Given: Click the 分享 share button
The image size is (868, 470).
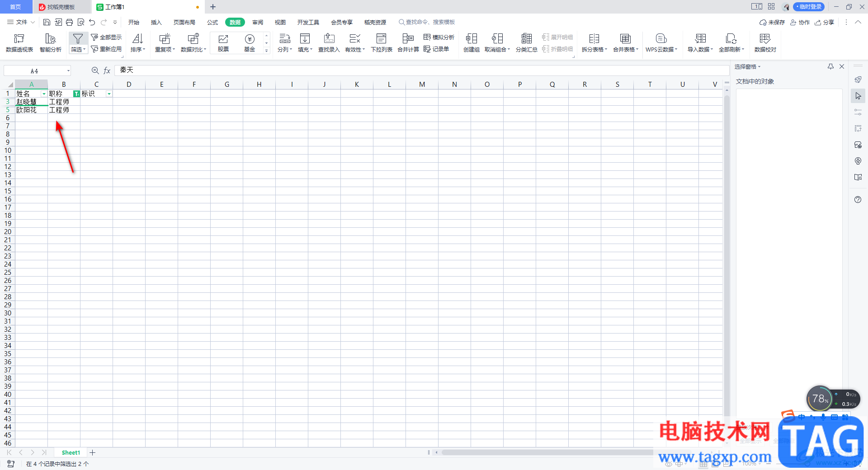Looking at the screenshot, I should [x=824, y=22].
